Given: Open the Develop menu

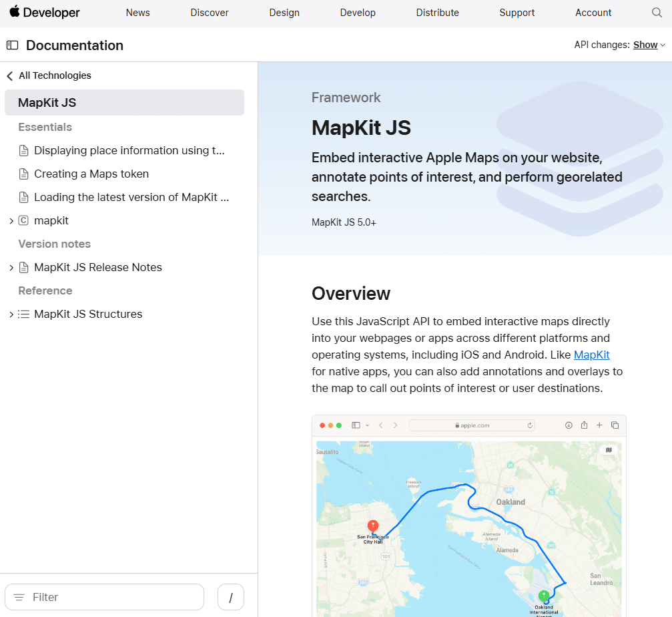Looking at the screenshot, I should click(x=358, y=13).
